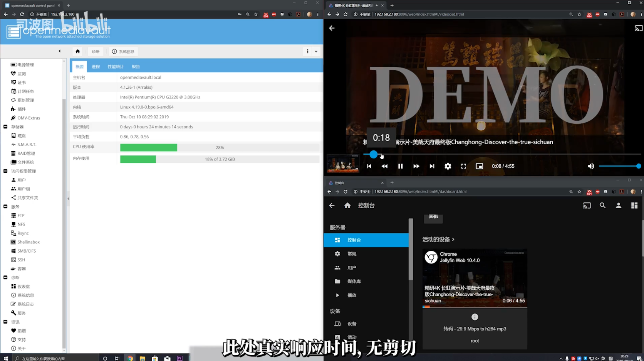
Task: Click the info icon on the active session card
Action: pos(475,317)
